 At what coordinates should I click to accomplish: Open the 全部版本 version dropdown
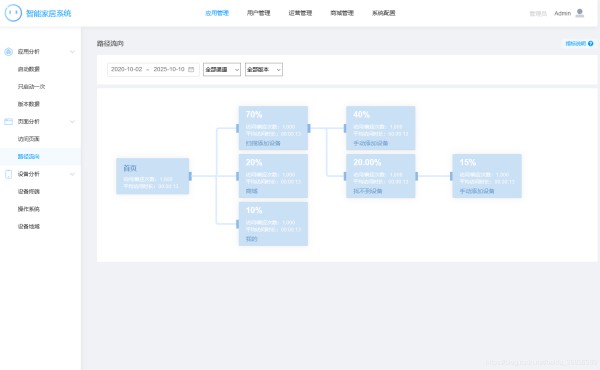coord(264,69)
